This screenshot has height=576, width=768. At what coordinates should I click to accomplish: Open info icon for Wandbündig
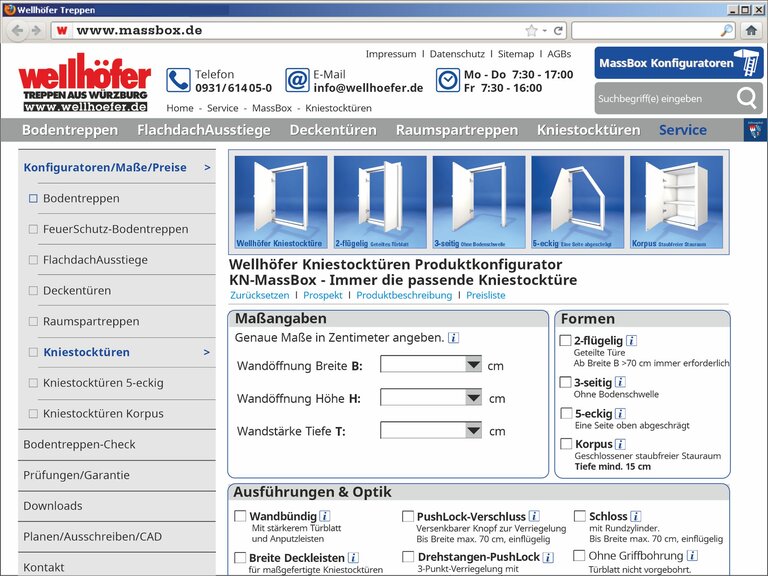point(324,516)
